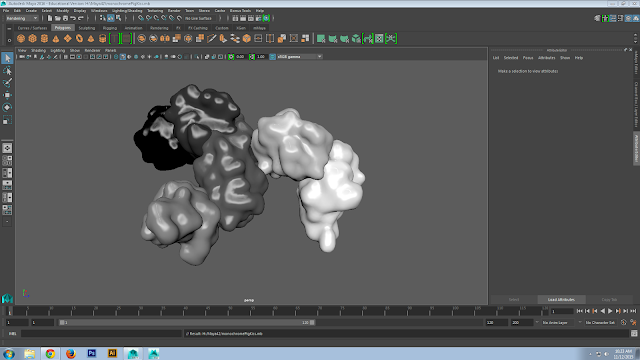Image resolution: width=640 pixels, height=360 pixels.
Task: Select the polygon sphere shelf icon
Action: (21, 39)
